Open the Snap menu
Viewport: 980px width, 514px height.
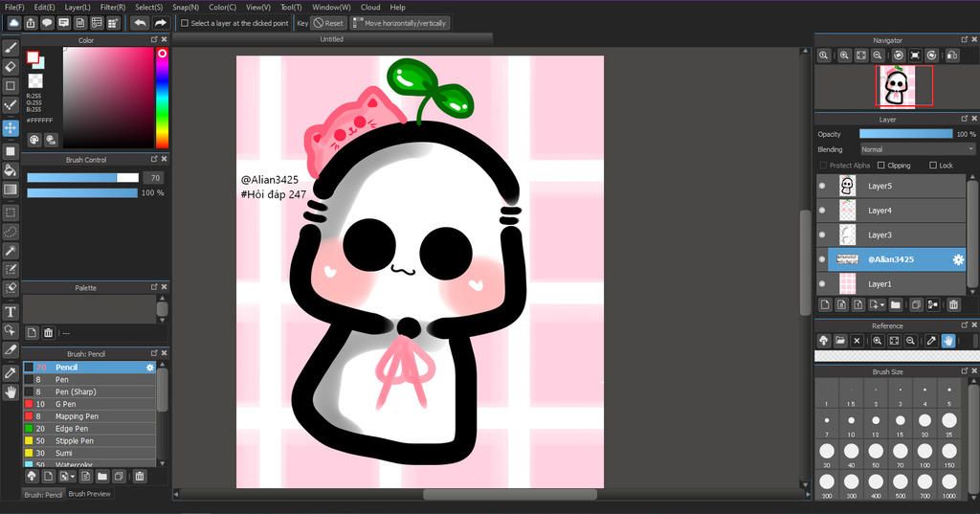(x=186, y=7)
